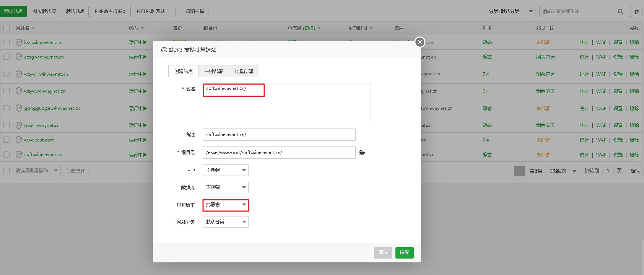Click the shield icon for itss.winwaynet.cn

click(x=18, y=42)
